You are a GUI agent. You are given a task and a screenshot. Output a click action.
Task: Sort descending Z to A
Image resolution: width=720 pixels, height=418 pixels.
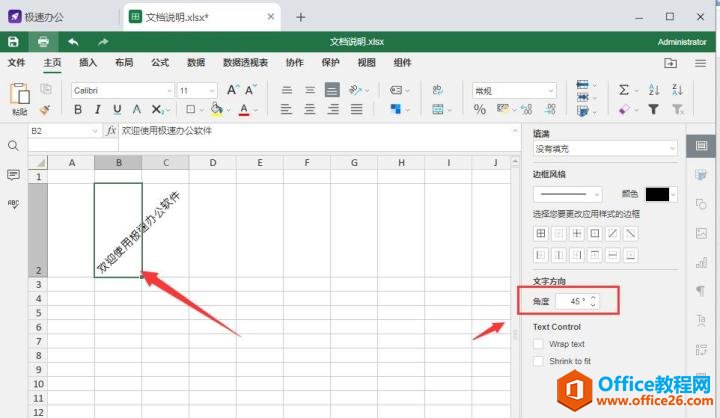(x=677, y=90)
